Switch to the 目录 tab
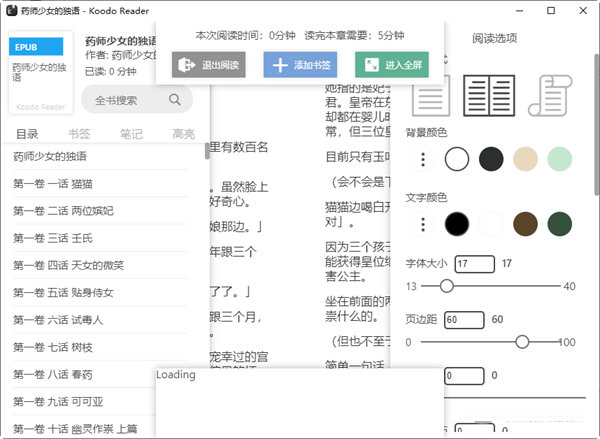This screenshot has height=439, width=600. coord(27,134)
